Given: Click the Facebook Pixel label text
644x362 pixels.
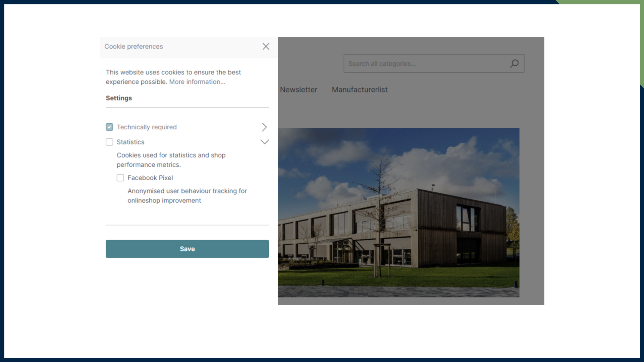Looking at the screenshot, I should pos(150,178).
